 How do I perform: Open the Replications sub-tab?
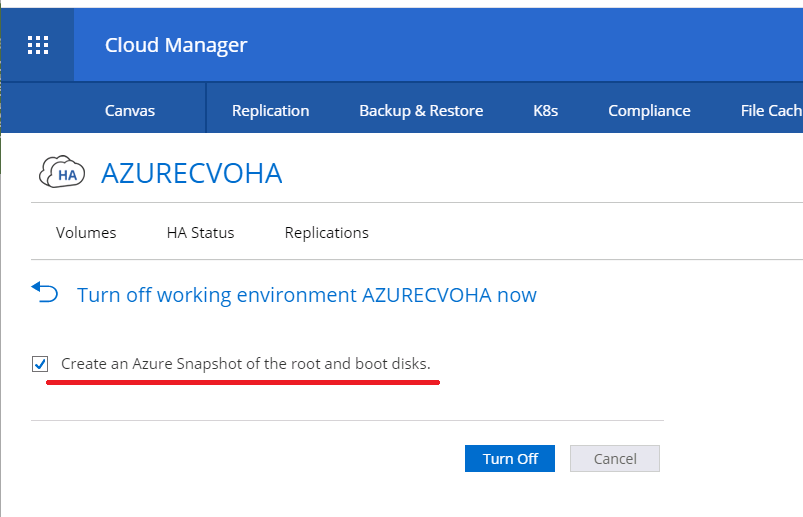tap(327, 233)
